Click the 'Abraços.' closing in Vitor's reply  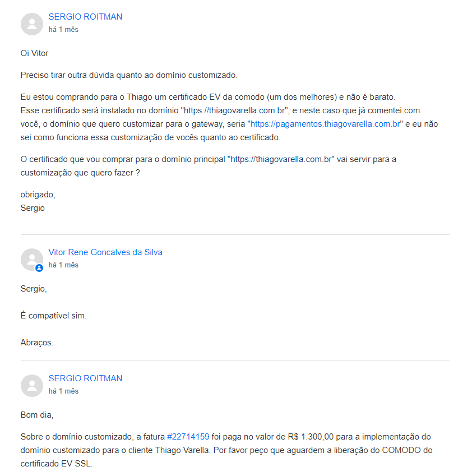(37, 343)
